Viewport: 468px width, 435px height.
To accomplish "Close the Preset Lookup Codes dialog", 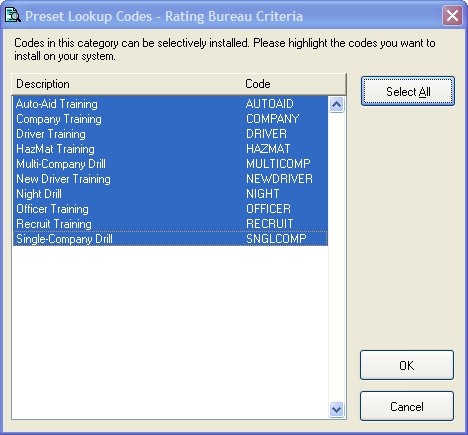I will pyautogui.click(x=452, y=16).
